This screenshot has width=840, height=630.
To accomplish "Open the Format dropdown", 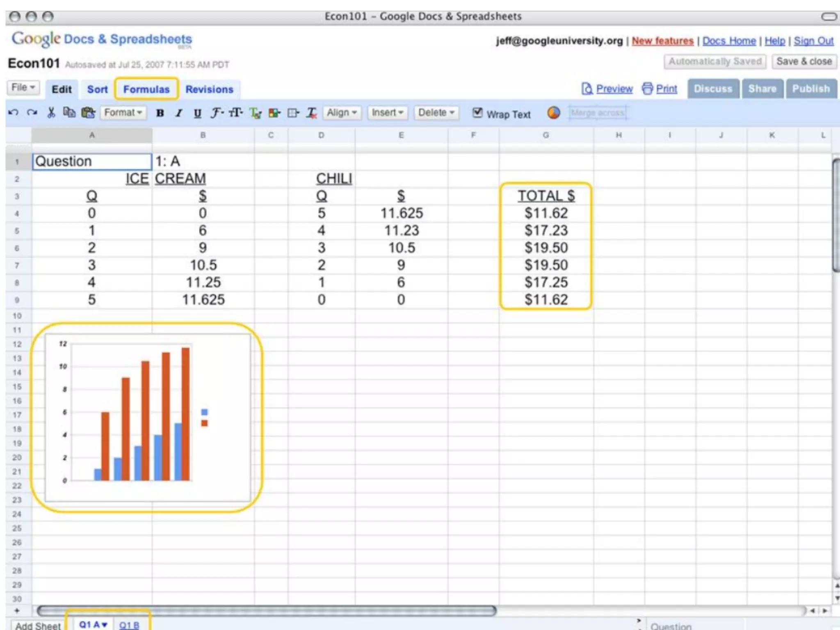I will tap(123, 112).
